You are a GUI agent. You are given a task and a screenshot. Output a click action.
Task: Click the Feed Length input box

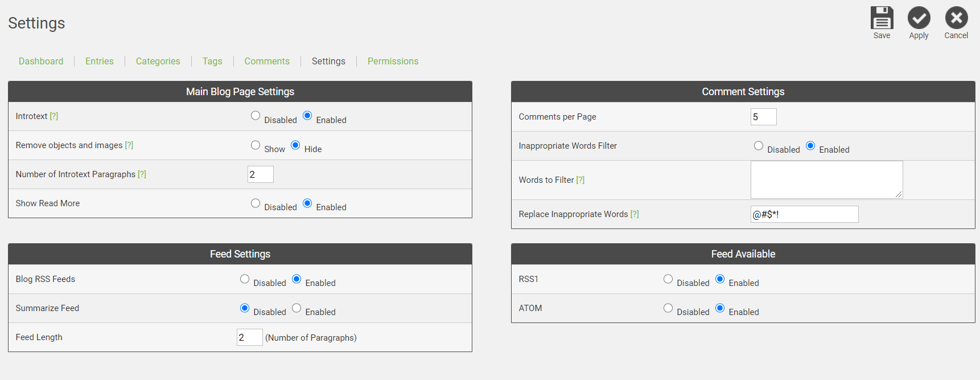(x=249, y=337)
